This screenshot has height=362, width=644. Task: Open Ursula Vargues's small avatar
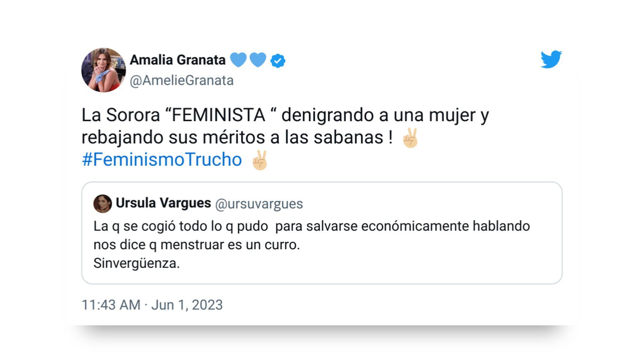pyautogui.click(x=103, y=203)
